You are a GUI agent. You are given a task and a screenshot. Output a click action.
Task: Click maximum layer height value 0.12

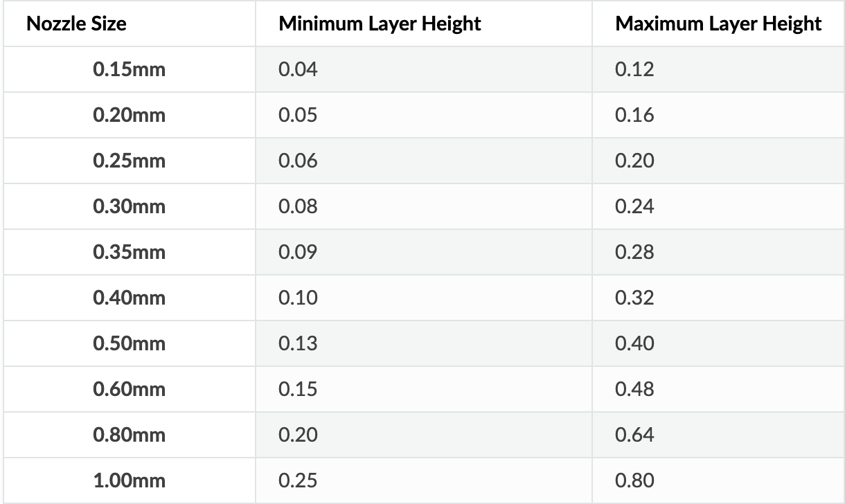[634, 69]
